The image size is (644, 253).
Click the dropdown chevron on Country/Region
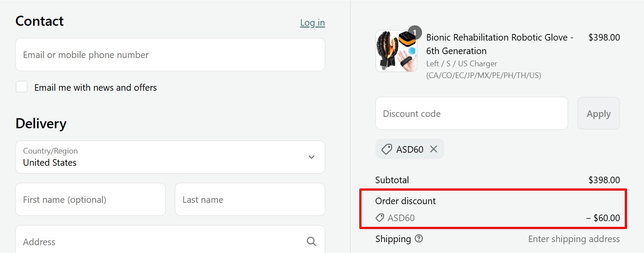click(311, 157)
